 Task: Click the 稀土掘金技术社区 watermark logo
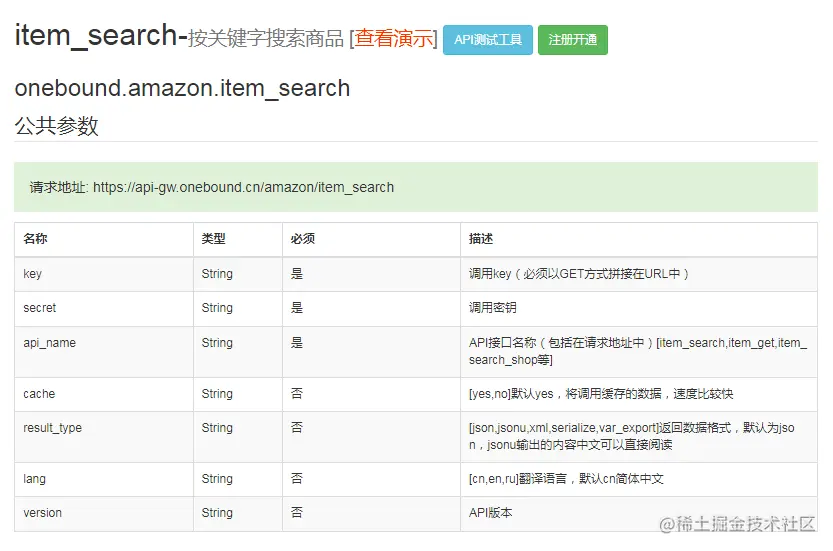736,524
